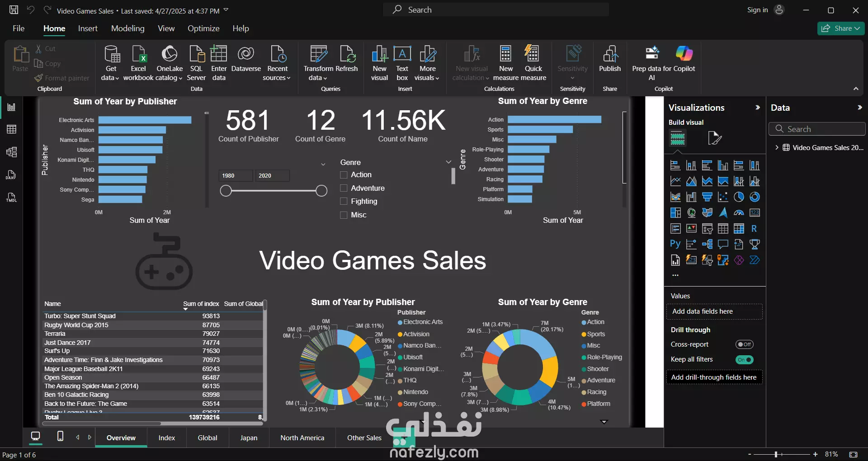Open OneLake catalog
Screen dimensions: 868x461
(170, 63)
